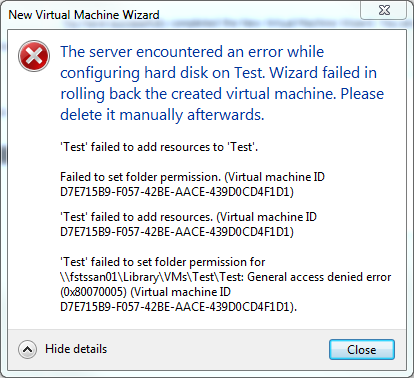Click the 'General access denied error' text

tap(319, 277)
